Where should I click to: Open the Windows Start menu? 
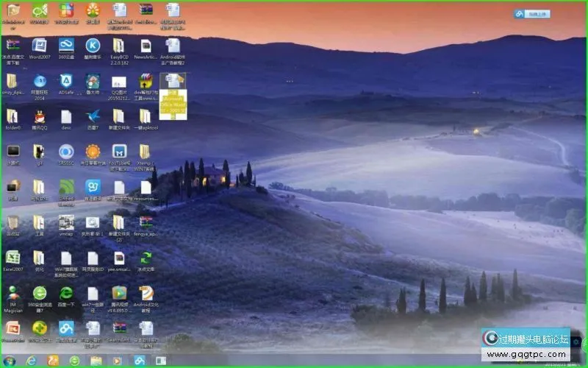pos(10,361)
